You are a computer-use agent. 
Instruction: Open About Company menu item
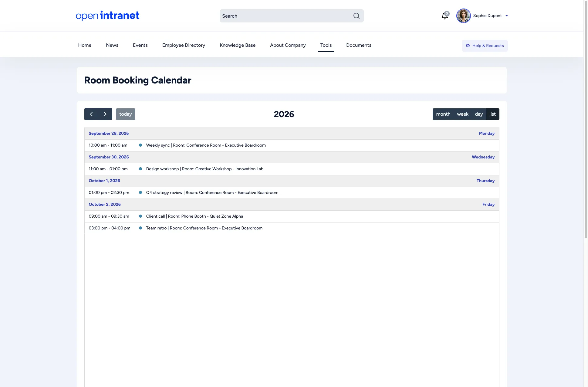pyautogui.click(x=288, y=45)
